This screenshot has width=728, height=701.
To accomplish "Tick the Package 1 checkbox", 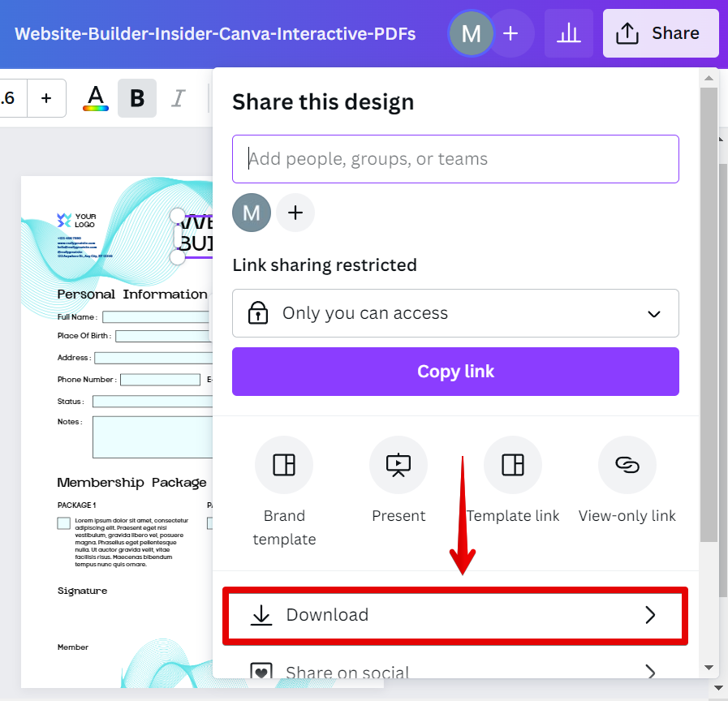I will coord(63,523).
